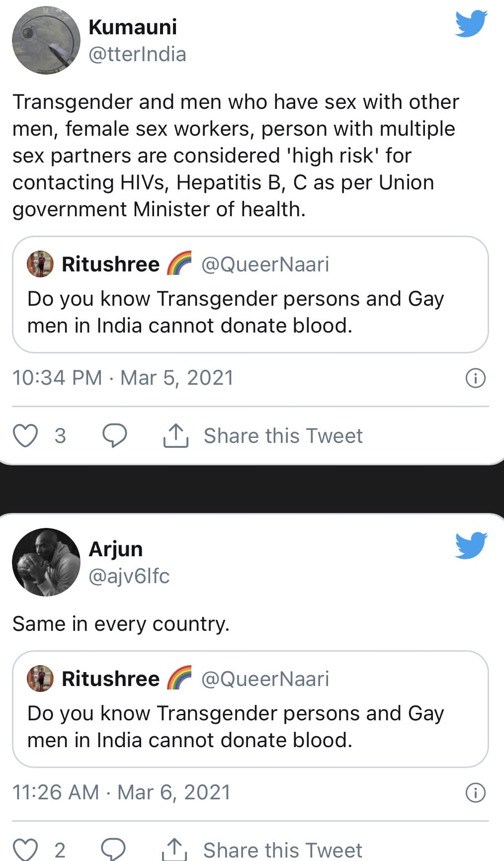
Task: Open info icon on the Mar 5 tweet
Action: pos(475,378)
